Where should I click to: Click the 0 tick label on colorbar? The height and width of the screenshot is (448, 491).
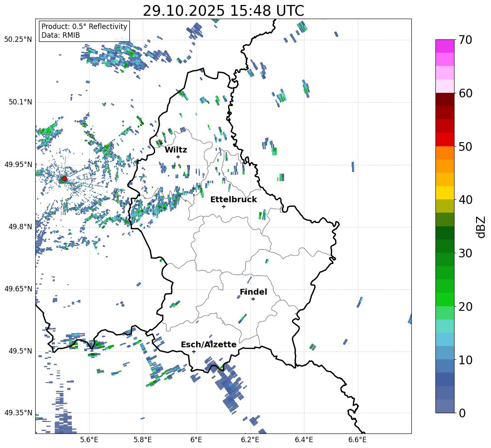coord(462,413)
